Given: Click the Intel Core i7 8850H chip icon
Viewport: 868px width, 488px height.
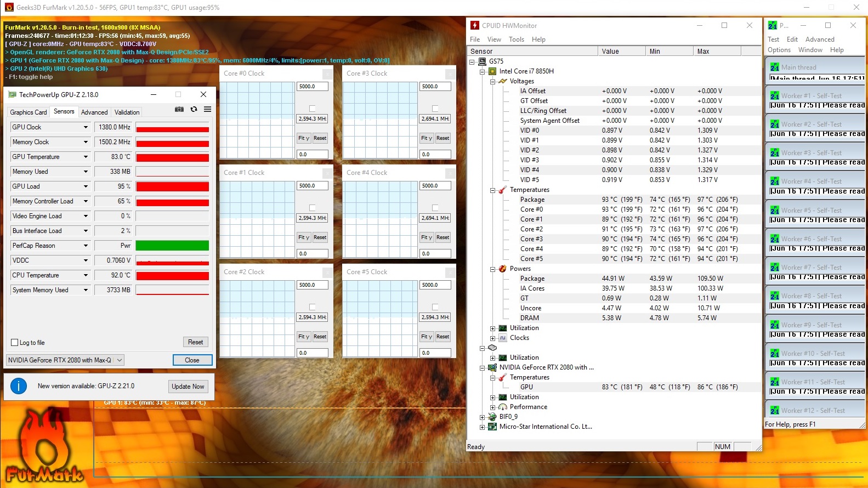Looking at the screenshot, I should pos(492,71).
